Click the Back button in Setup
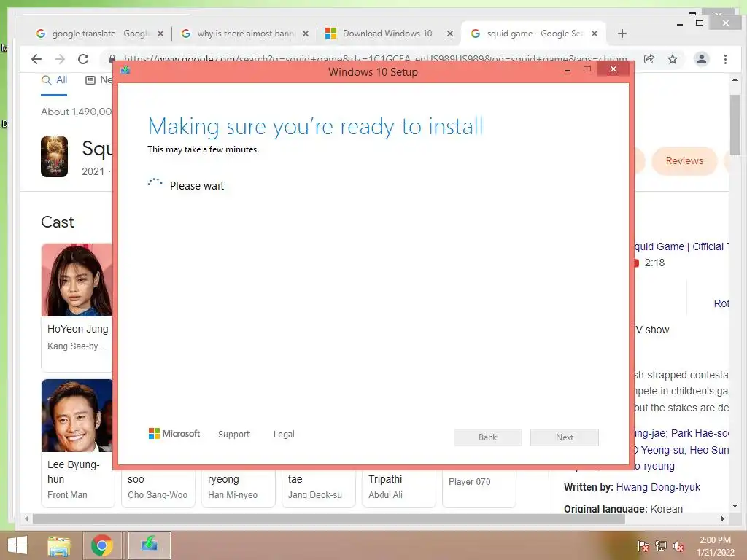The height and width of the screenshot is (560, 747). tap(488, 437)
